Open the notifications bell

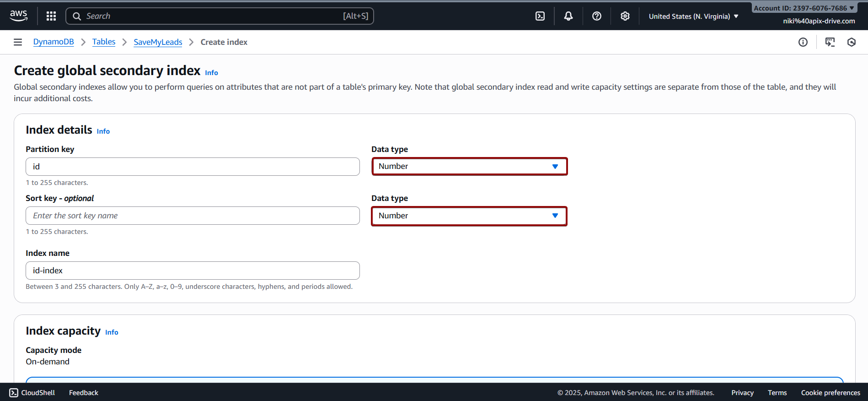(x=568, y=16)
